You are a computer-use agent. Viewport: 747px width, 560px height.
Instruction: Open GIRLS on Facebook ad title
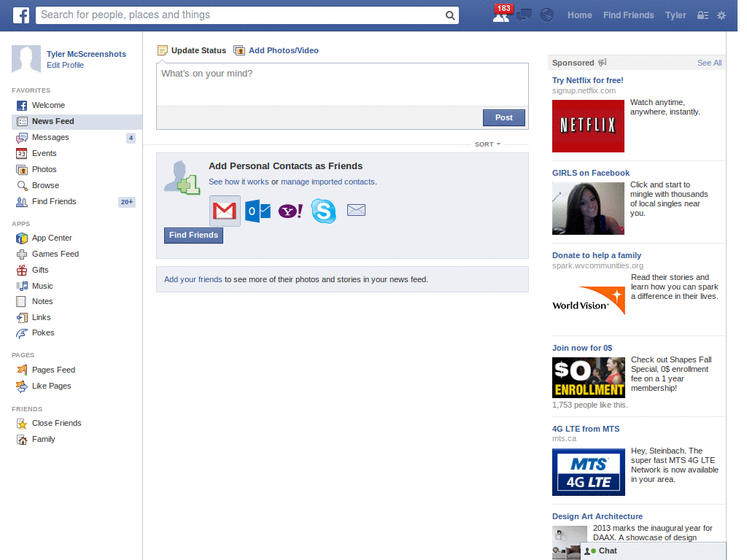tap(591, 174)
